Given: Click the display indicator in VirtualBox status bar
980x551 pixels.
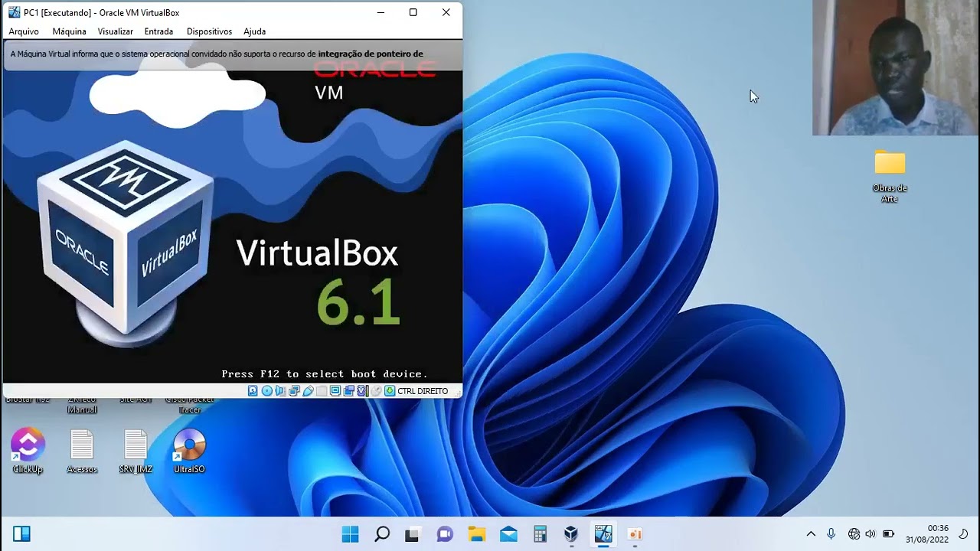Looking at the screenshot, I should (335, 391).
